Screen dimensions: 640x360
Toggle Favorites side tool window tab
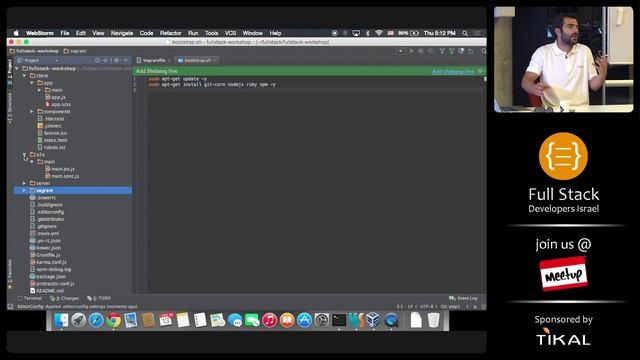pyautogui.click(x=10, y=274)
